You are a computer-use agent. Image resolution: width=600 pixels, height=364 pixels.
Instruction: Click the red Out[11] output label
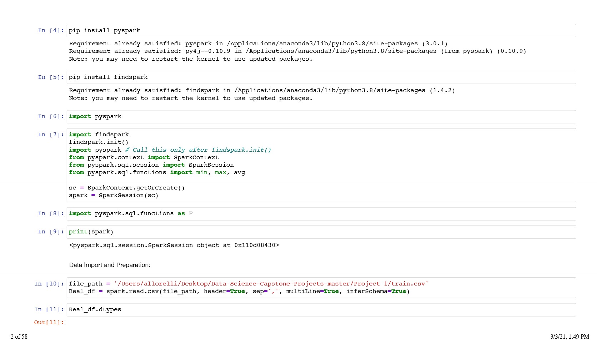pos(49,322)
